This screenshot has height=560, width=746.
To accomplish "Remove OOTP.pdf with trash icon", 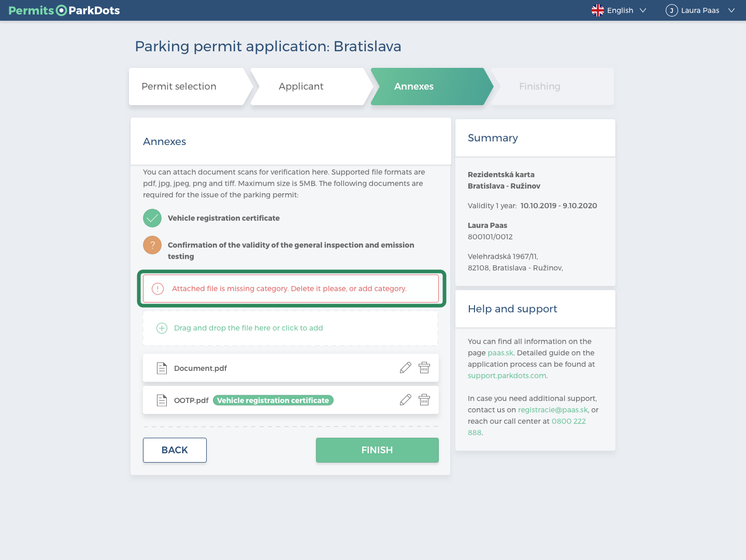I will pyautogui.click(x=424, y=400).
